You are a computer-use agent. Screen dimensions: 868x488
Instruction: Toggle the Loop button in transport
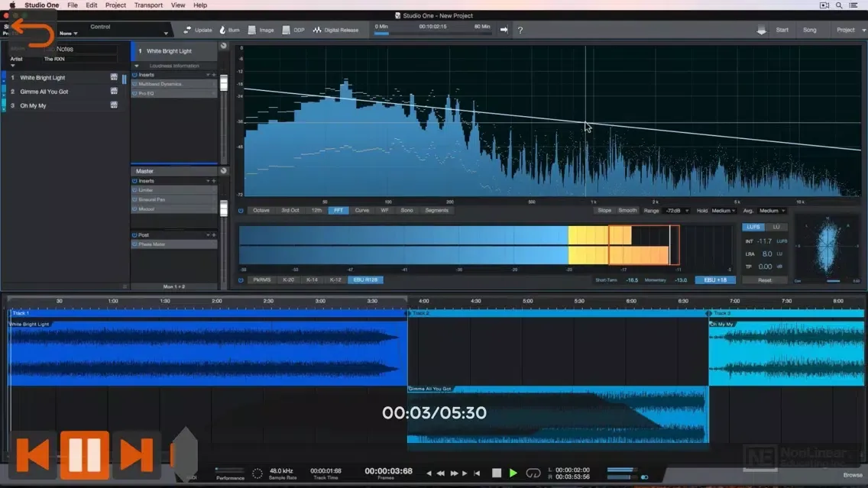(533, 473)
